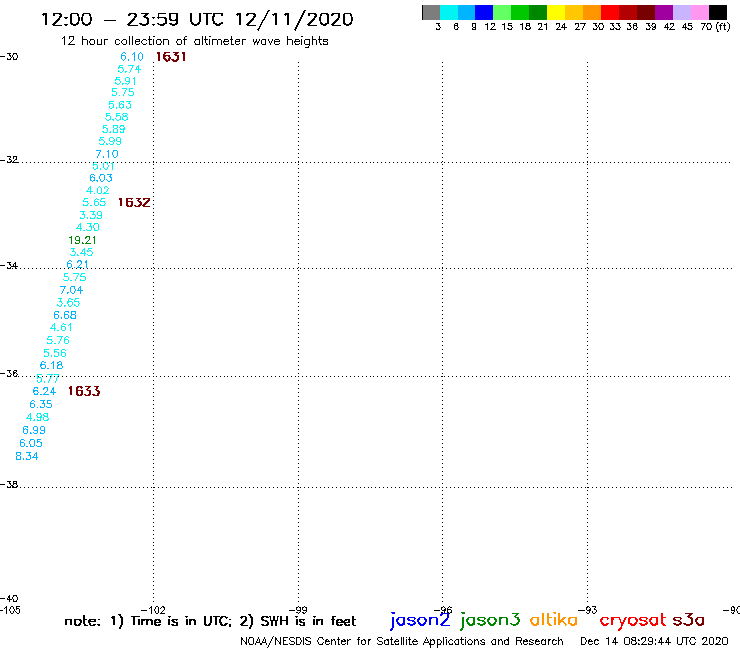Click the 5.65 value beside pass 1632
The image size is (740, 650).
(94, 203)
